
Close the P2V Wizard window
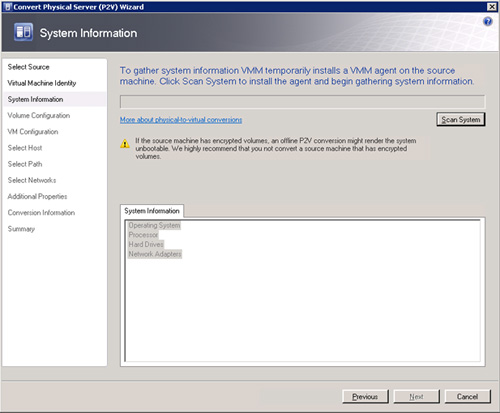pyautogui.click(x=492, y=7)
